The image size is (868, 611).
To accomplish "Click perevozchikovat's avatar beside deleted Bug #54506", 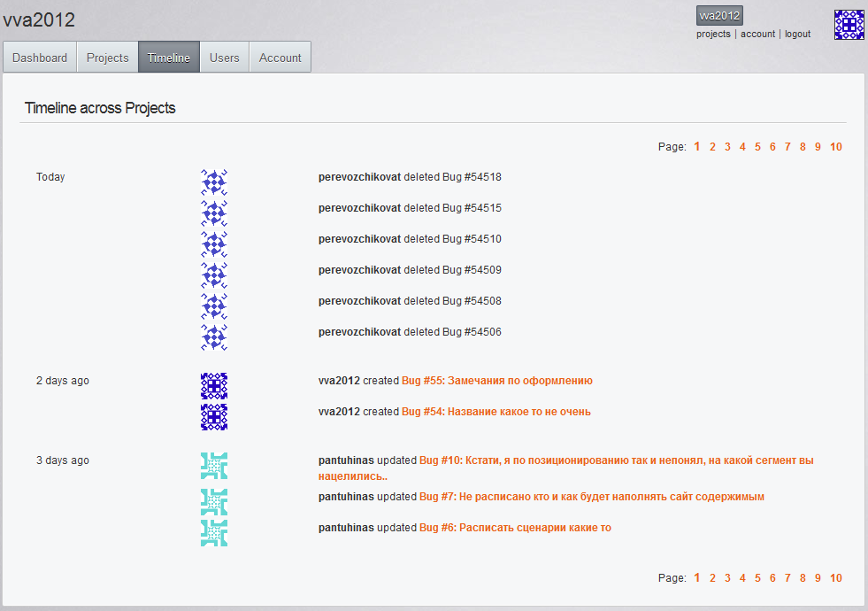I will 214,337.
